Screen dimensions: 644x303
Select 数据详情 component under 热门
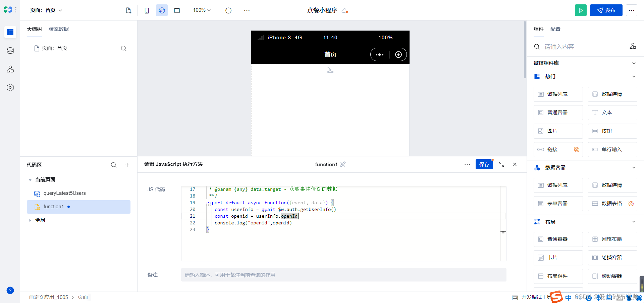tap(612, 94)
